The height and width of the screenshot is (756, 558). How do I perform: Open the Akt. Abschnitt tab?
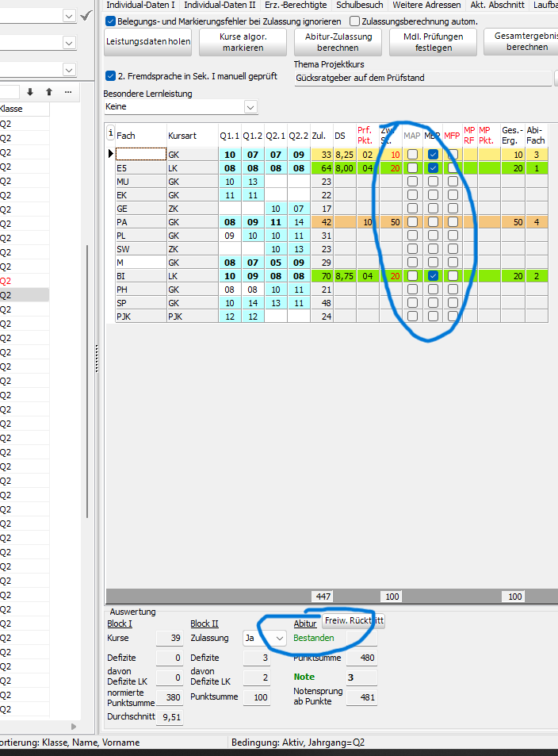coord(497,5)
